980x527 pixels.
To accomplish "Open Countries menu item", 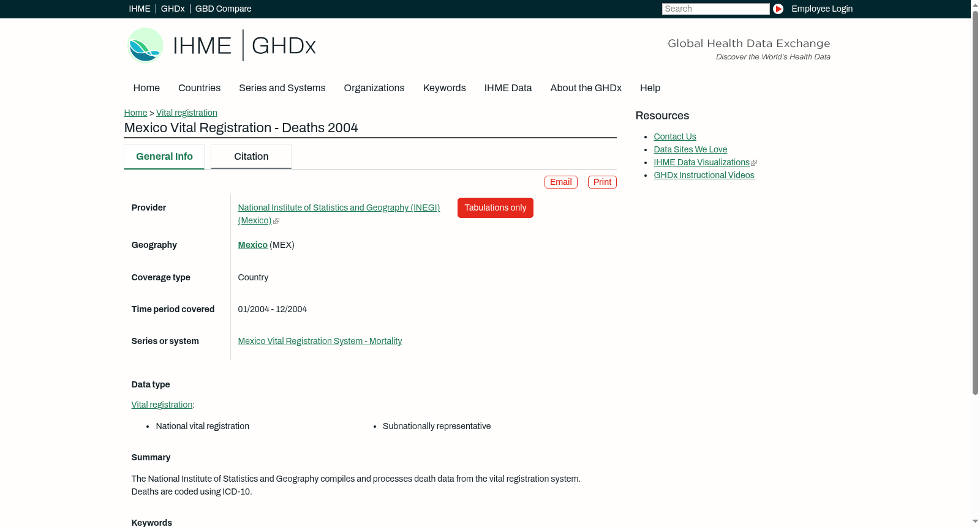I will 199,88.
